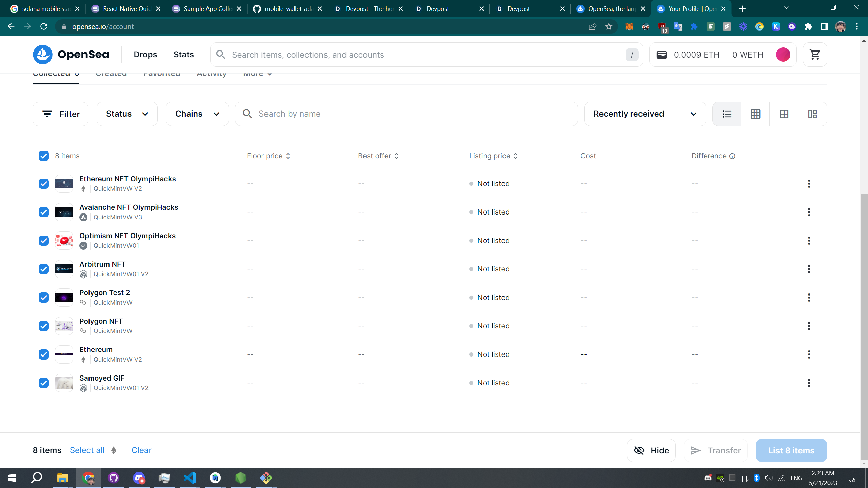Toggle the 8 items select-all checkbox
Screen dimensions: 868x488
coord(44,156)
